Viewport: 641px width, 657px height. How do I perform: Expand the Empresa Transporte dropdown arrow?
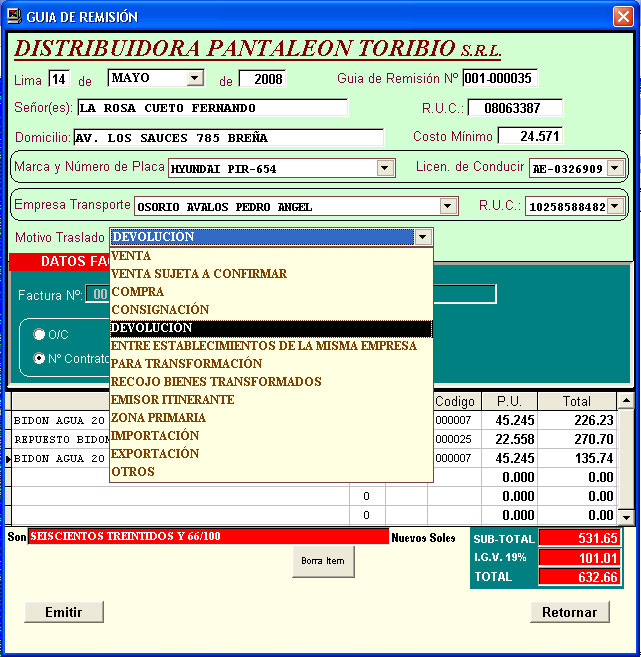click(448, 206)
